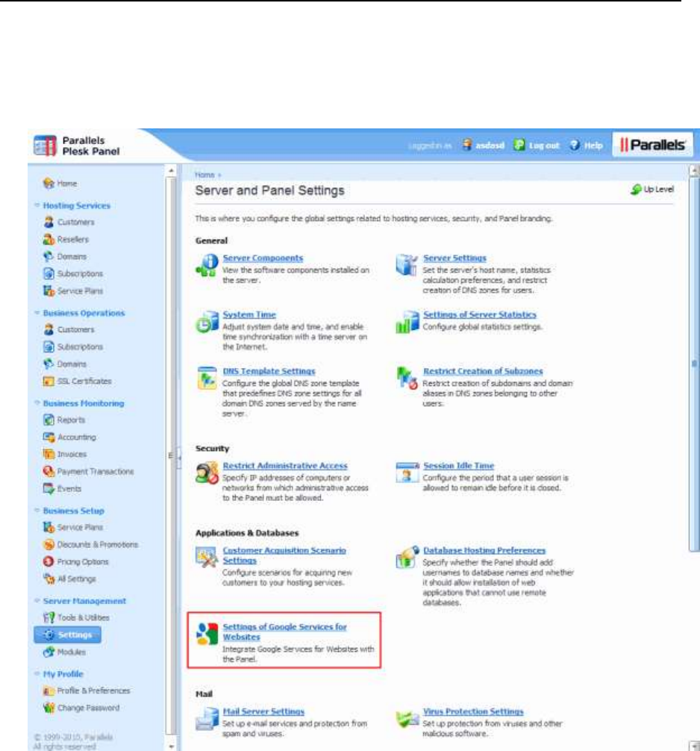Click the main page scrollbar up arrow

click(694, 170)
